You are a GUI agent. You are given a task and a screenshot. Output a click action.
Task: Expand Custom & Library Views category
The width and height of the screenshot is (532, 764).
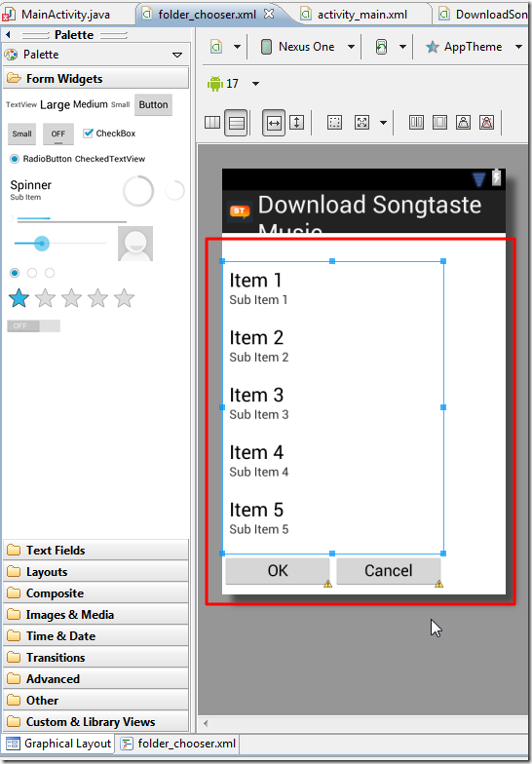[95, 721]
